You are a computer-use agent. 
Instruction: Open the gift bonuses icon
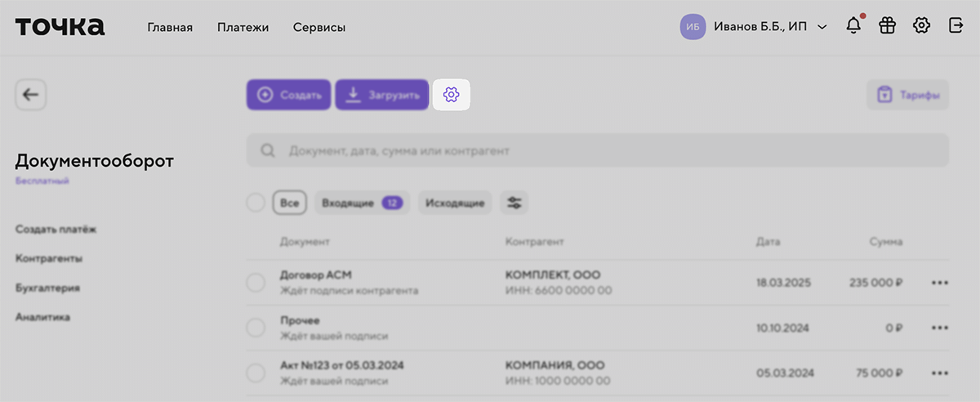click(x=887, y=26)
